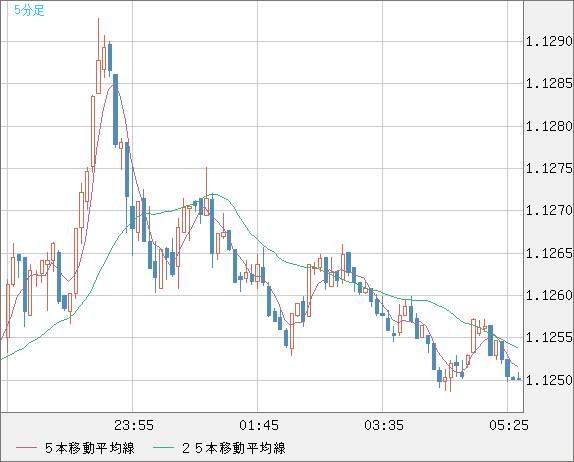574x462 pixels.
Task: Click the 23:55 time axis label
Action: [134, 425]
